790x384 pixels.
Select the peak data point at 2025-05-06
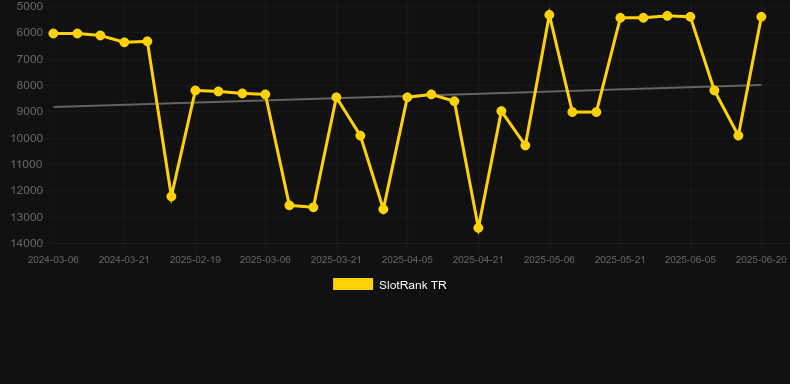549,15
